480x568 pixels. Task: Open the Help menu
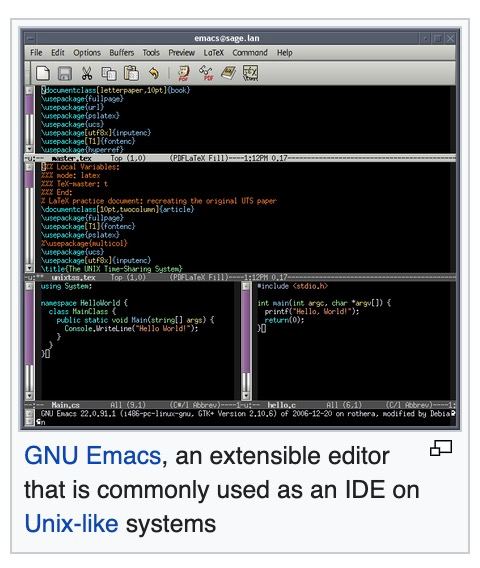[285, 53]
